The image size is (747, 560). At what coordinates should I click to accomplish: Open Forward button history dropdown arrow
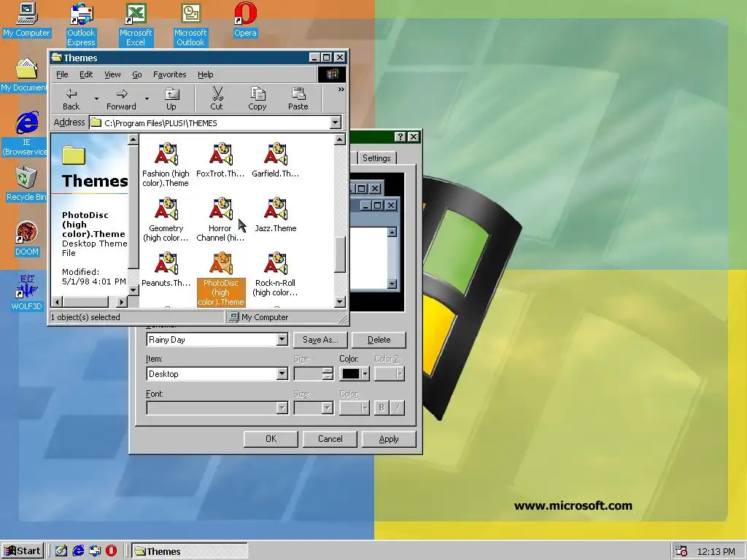pyautogui.click(x=147, y=99)
